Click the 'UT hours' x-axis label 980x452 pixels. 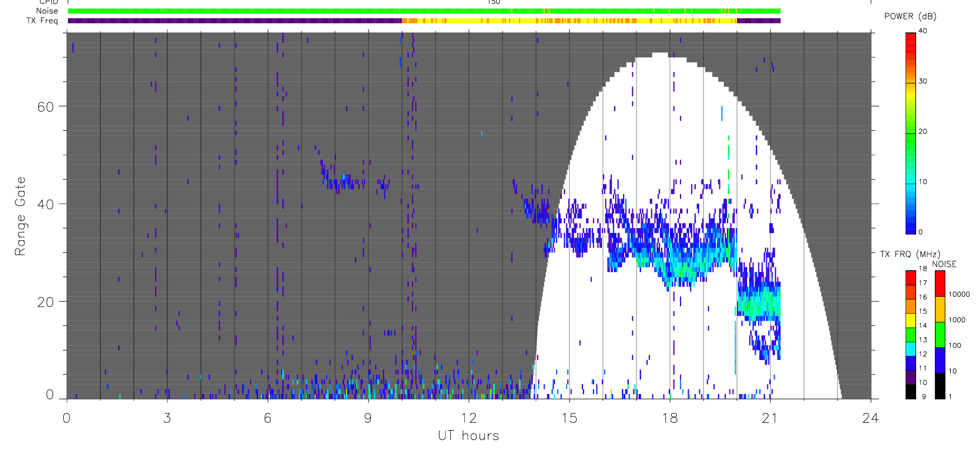click(468, 436)
